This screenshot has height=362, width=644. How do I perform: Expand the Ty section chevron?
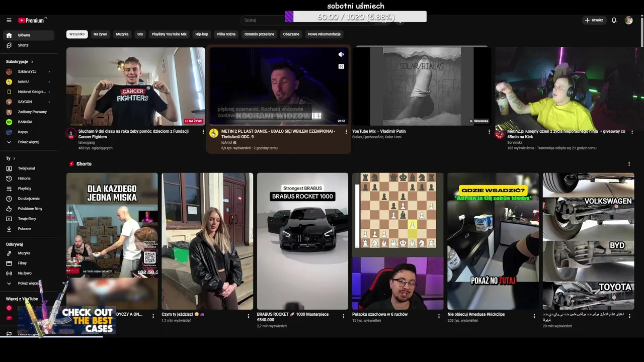[x=15, y=158]
